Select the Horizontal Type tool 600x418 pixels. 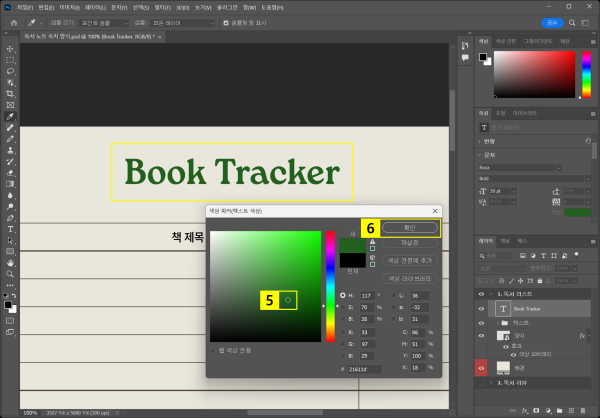10,228
